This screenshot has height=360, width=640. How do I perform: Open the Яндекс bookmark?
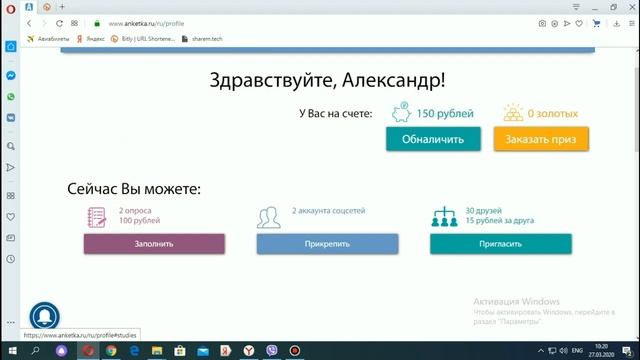(91, 39)
